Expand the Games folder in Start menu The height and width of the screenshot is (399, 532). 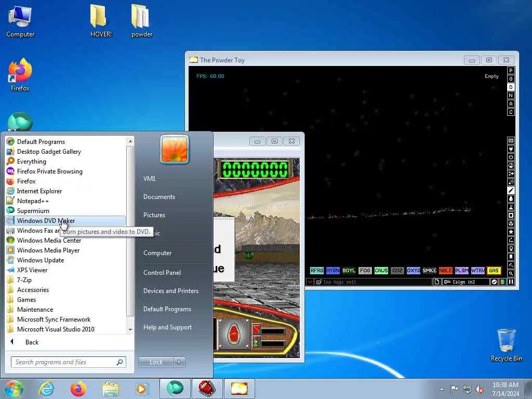(65, 300)
